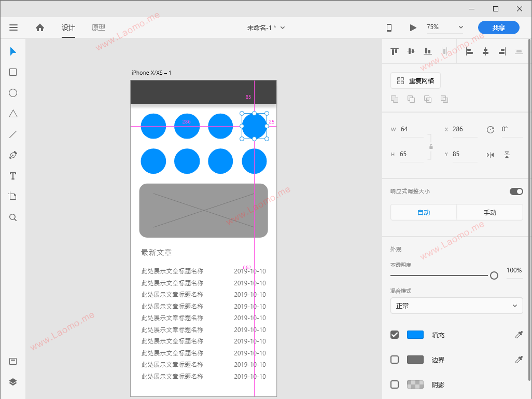Click the 重复网格 repeat grid button

point(415,81)
